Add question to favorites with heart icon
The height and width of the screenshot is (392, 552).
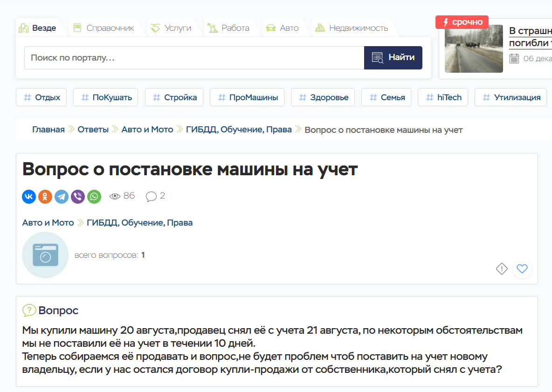click(x=522, y=268)
